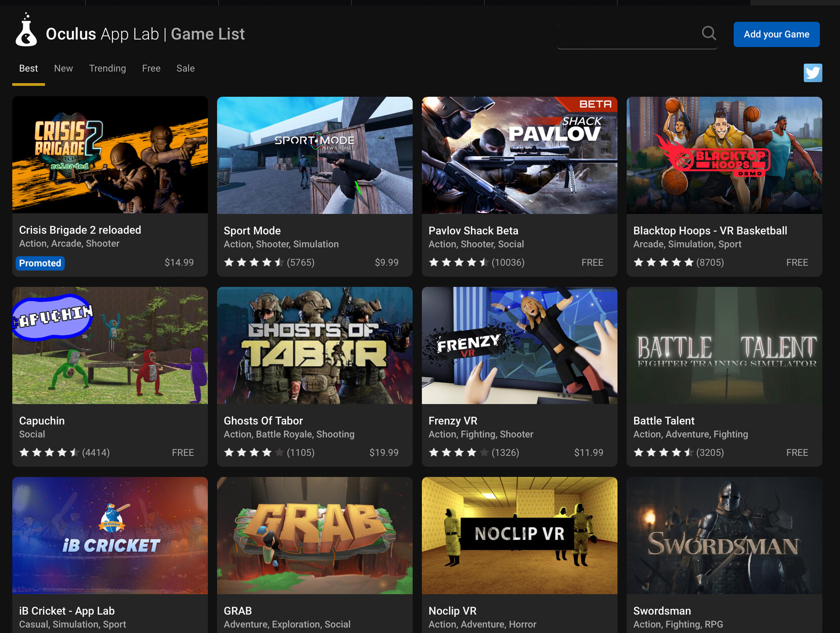Click the (1326) review count
This screenshot has height=633, width=840.
click(x=505, y=452)
